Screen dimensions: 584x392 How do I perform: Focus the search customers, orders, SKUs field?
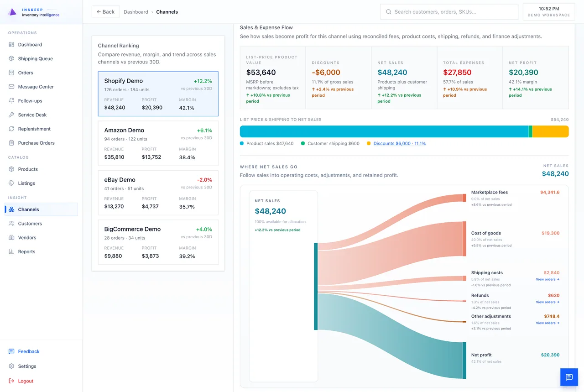point(449,12)
